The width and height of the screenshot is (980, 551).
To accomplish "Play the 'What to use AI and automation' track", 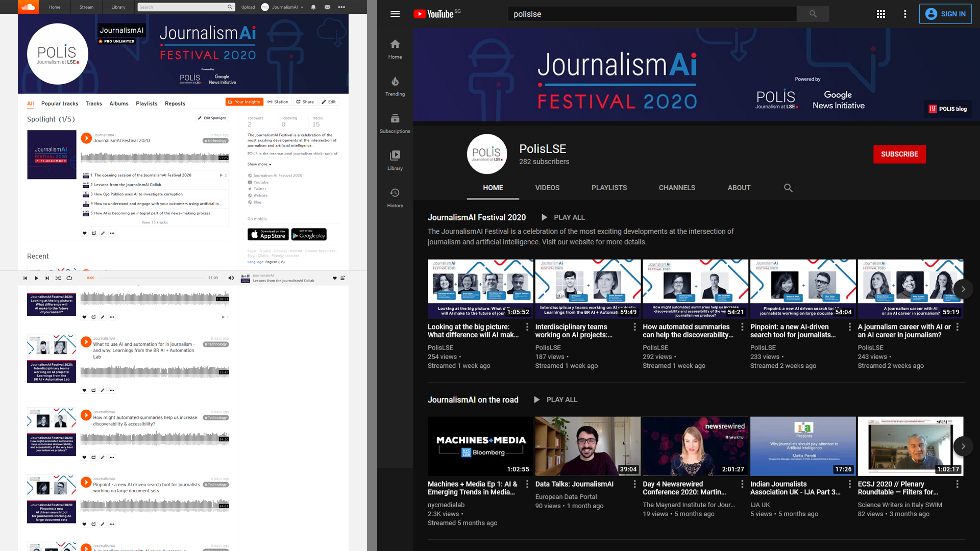I will click(x=86, y=342).
